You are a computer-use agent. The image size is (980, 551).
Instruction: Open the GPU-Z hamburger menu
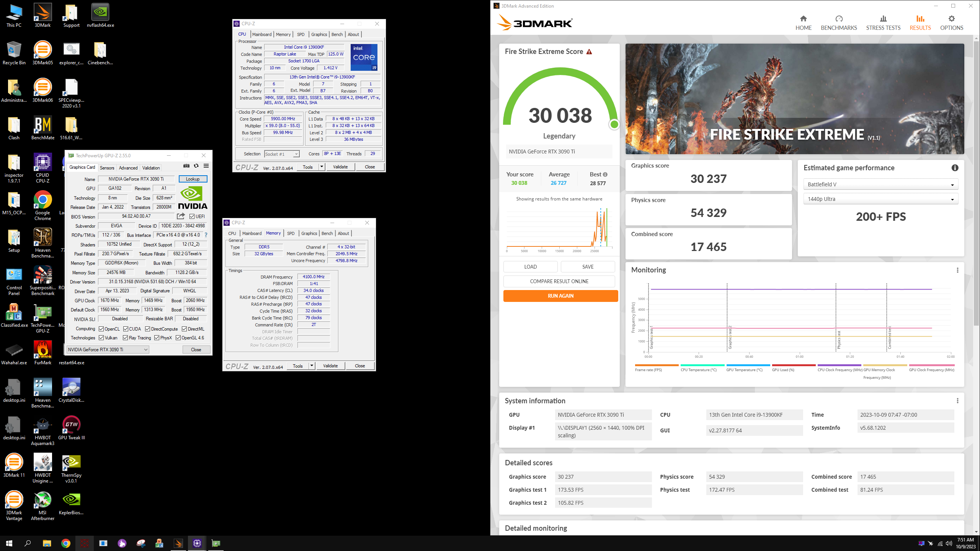206,166
